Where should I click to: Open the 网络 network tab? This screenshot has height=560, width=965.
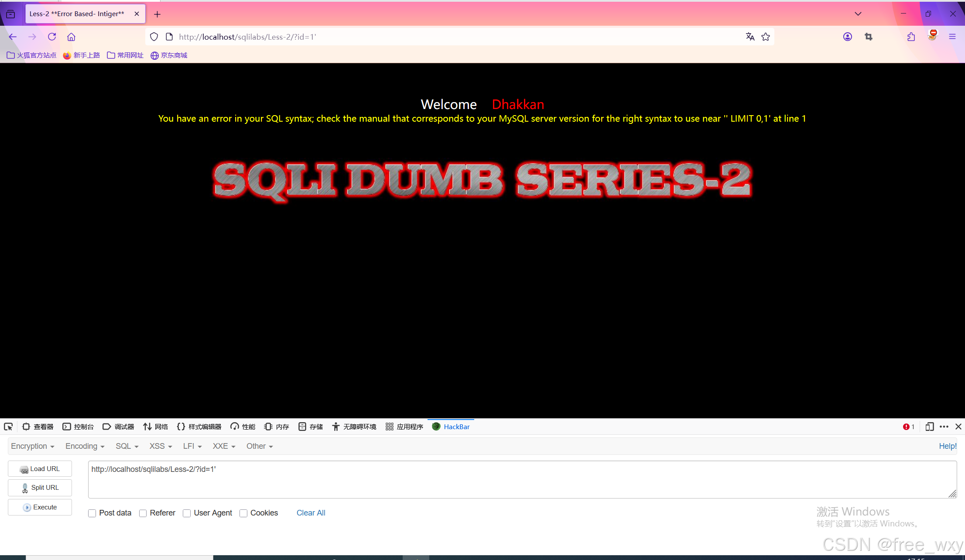click(156, 427)
